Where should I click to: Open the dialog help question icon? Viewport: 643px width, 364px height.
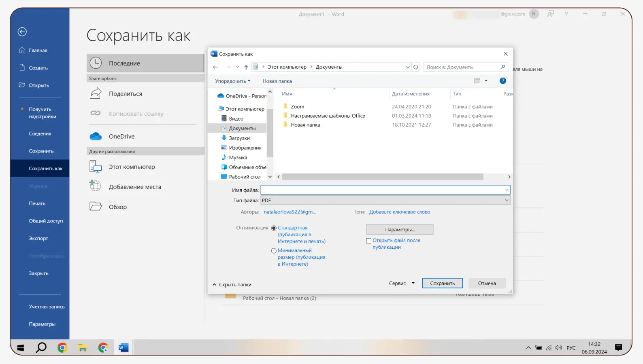[503, 81]
